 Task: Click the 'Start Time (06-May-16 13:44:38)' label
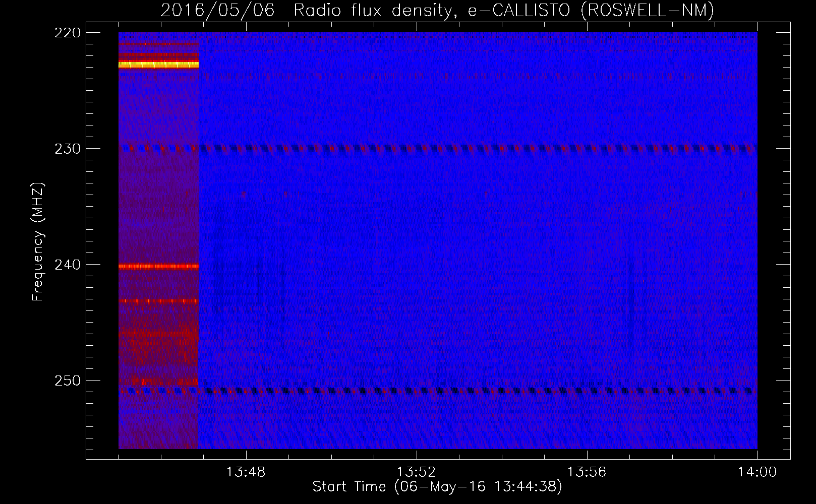[437, 487]
